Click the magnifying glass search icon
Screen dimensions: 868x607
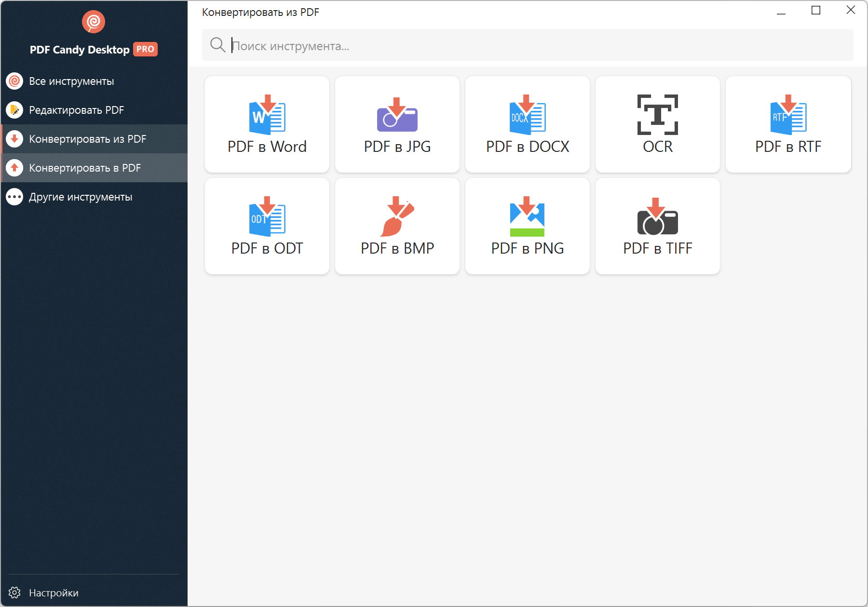click(217, 45)
